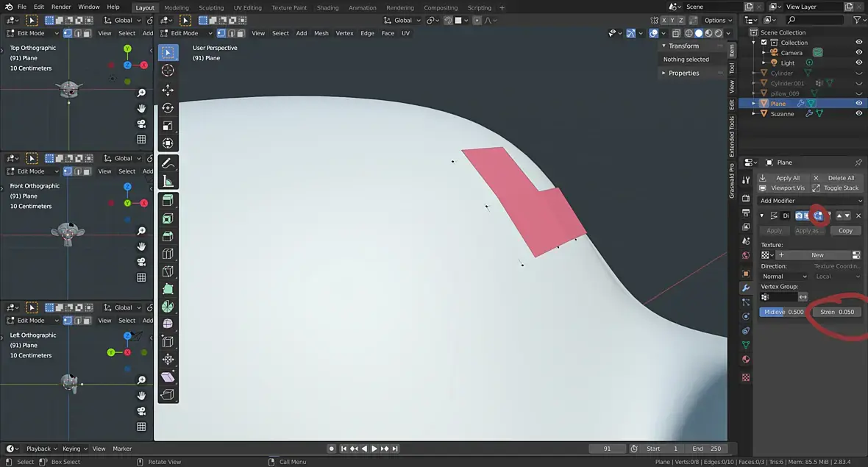Select the Loop Cut tool

(x=168, y=254)
